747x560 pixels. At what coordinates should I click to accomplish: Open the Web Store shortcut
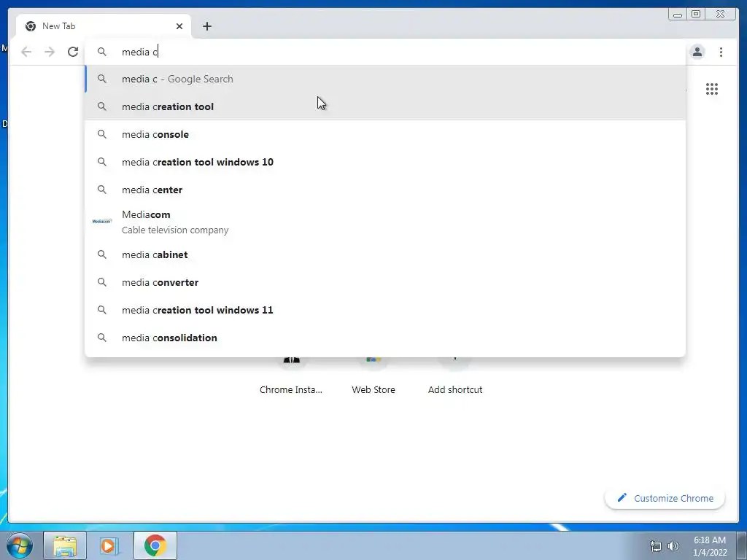click(x=373, y=376)
